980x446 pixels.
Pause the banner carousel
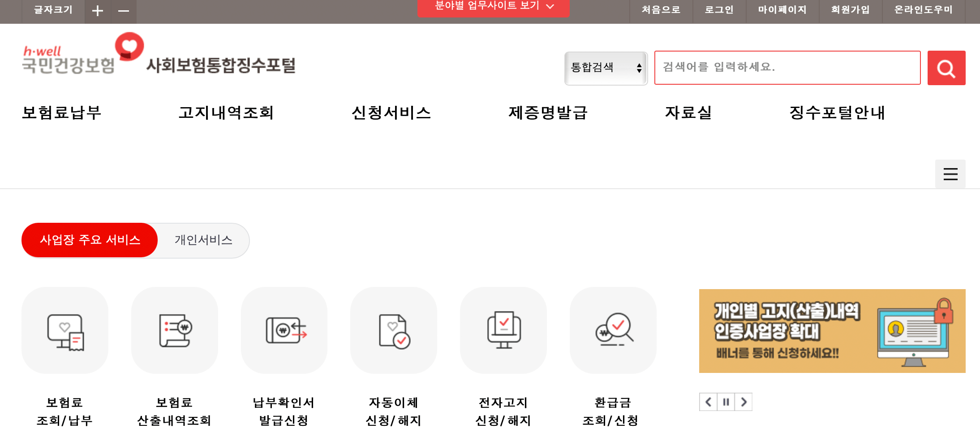click(x=726, y=402)
